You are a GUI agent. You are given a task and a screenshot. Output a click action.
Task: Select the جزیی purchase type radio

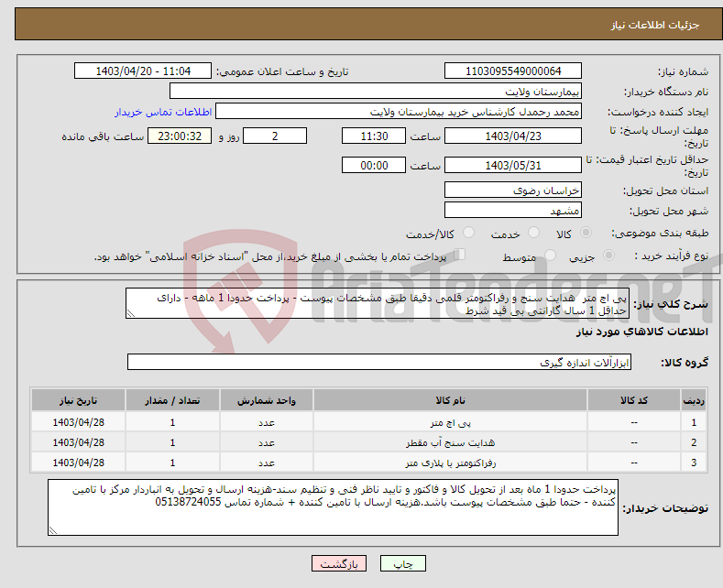pyautogui.click(x=608, y=255)
